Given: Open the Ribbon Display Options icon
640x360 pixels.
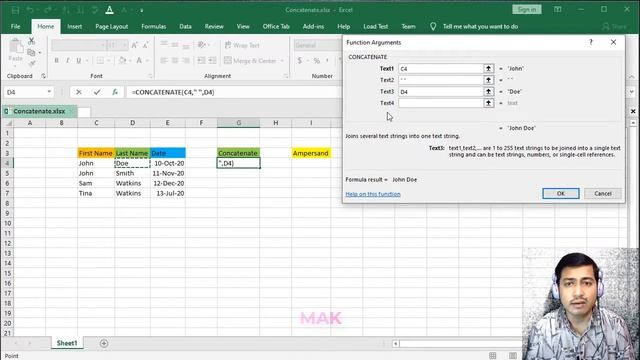Looking at the screenshot, I should [558, 9].
